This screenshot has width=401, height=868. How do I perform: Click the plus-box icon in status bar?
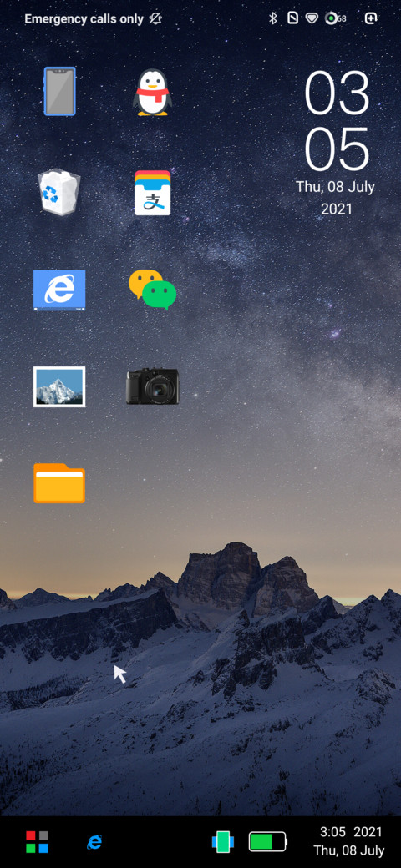coord(371,18)
